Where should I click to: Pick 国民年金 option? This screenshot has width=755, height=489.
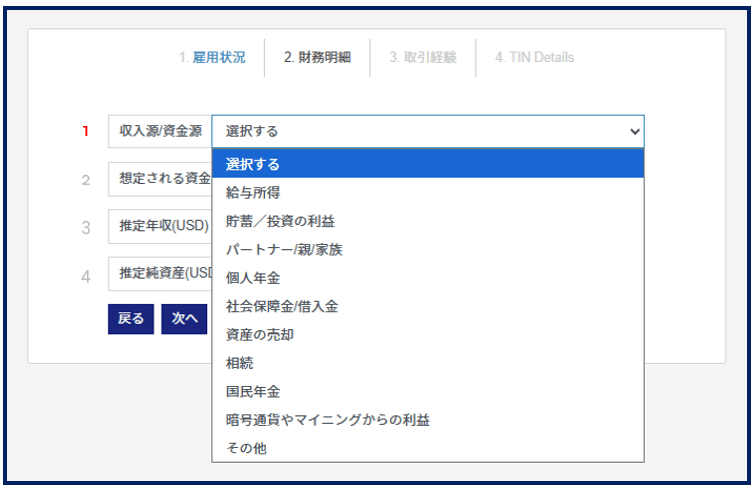[x=253, y=391]
